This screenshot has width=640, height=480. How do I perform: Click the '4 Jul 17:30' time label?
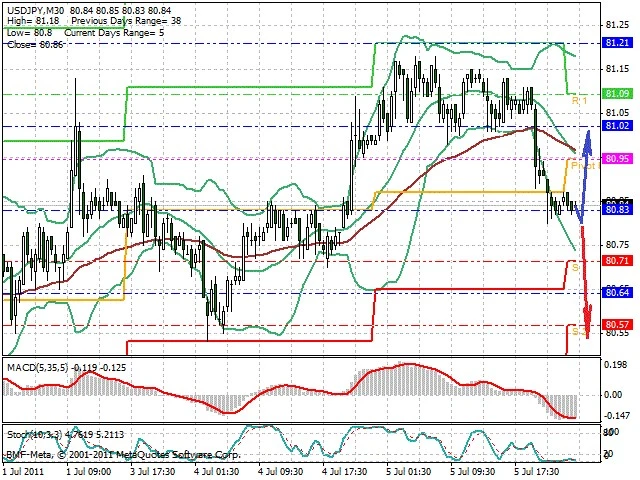point(345,472)
